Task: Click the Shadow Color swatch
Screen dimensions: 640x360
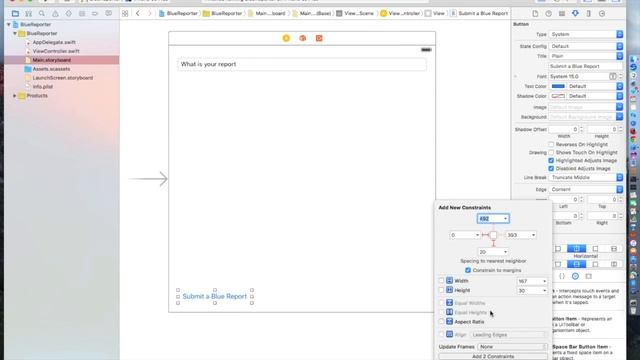Action: click(558, 96)
